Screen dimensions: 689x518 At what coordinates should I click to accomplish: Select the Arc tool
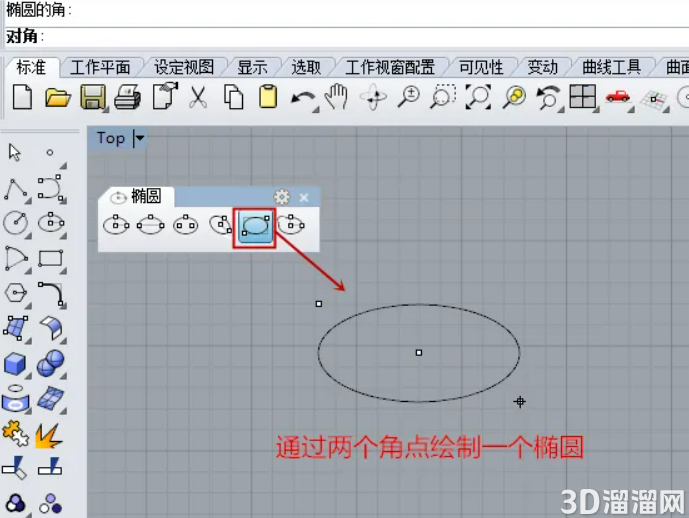(x=16, y=258)
